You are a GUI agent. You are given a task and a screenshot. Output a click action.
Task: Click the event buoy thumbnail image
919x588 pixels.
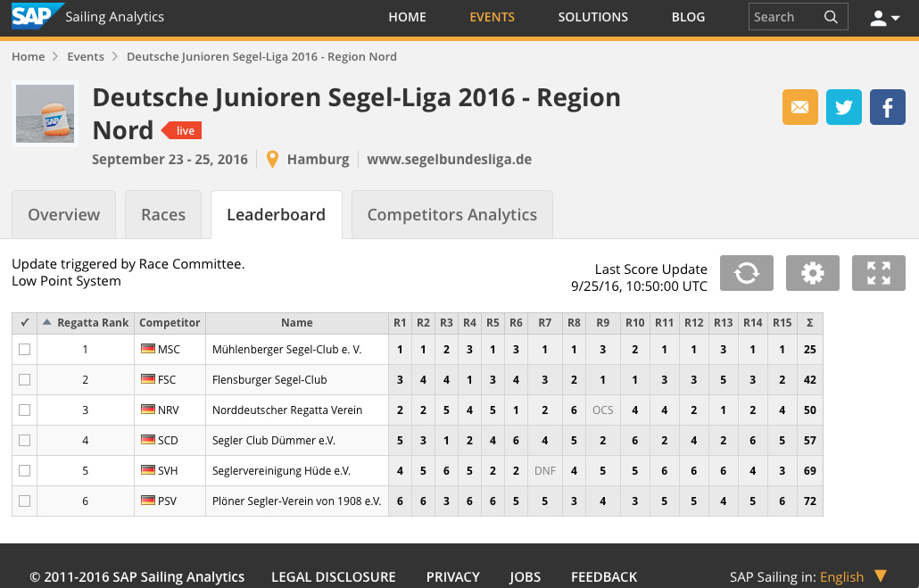(x=45, y=113)
